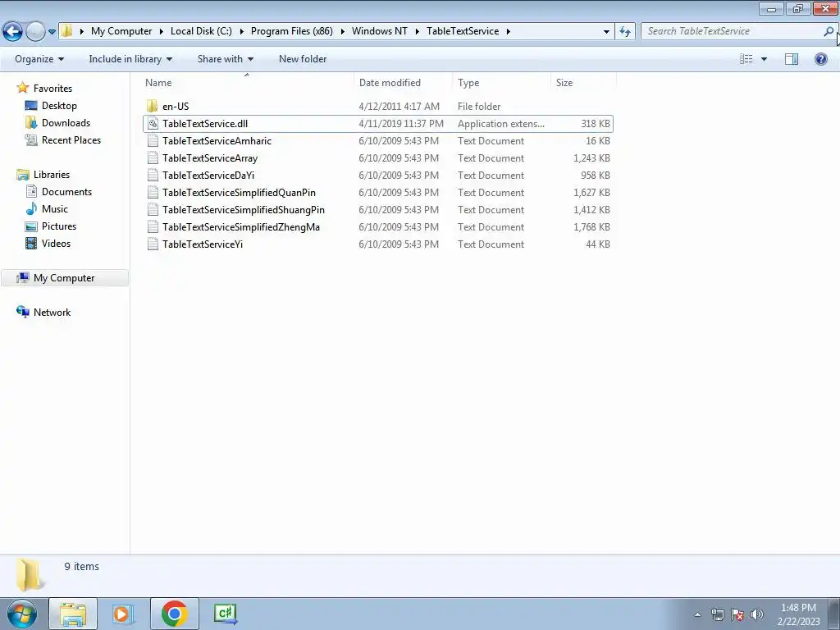Create a New folder

pos(303,59)
